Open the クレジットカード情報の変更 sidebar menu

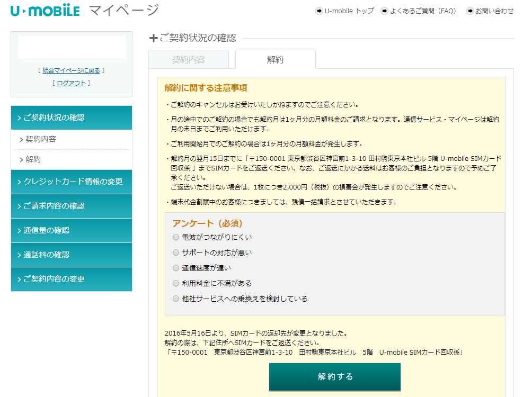click(x=71, y=182)
